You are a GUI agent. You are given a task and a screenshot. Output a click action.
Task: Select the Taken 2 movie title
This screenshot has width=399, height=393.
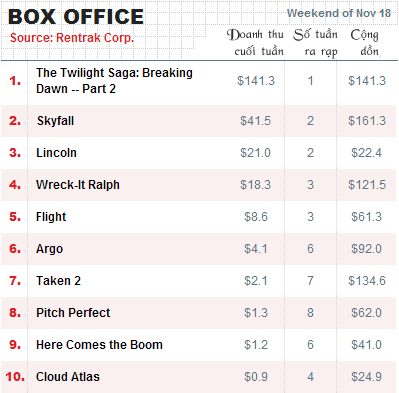click(x=58, y=281)
